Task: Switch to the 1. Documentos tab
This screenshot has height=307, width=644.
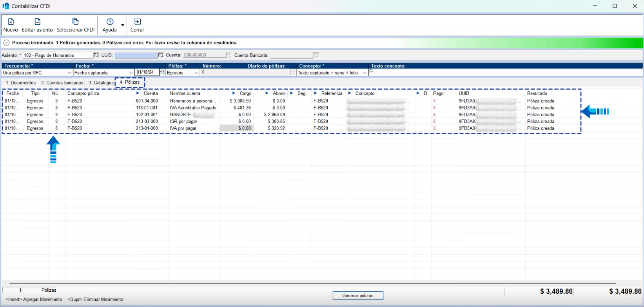Action: [x=20, y=83]
